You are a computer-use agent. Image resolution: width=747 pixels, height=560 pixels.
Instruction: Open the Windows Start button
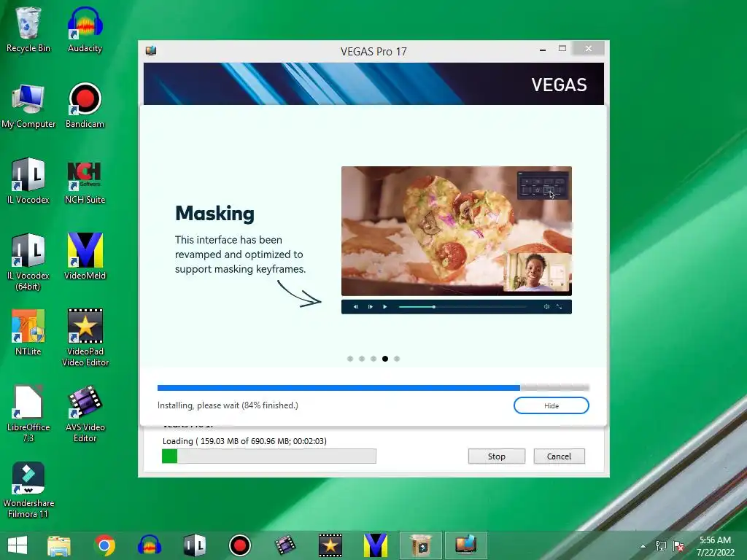(x=18, y=545)
